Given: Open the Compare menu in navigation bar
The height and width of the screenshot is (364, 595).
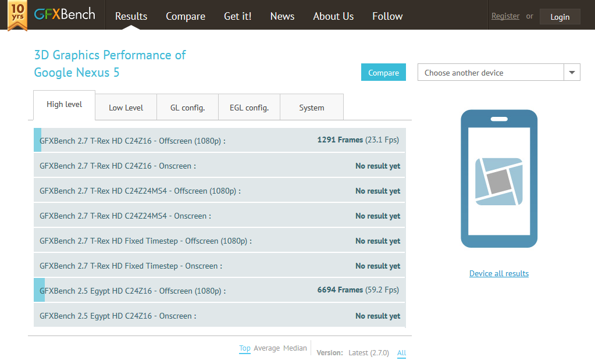Looking at the screenshot, I should [x=186, y=16].
